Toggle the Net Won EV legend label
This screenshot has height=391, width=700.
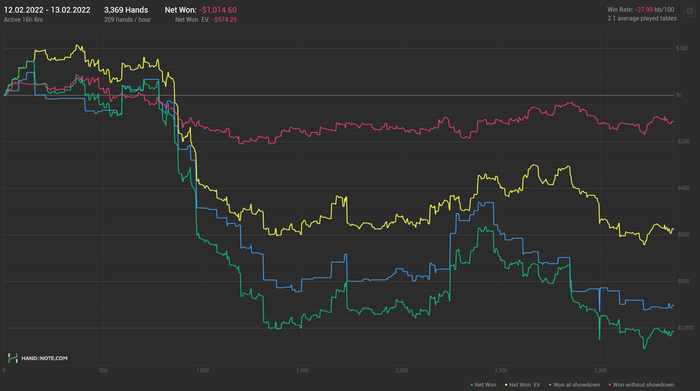pos(525,385)
